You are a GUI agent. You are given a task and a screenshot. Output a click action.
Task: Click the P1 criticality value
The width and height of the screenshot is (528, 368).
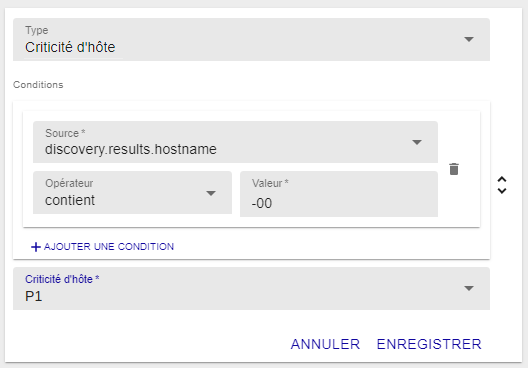[x=34, y=296]
